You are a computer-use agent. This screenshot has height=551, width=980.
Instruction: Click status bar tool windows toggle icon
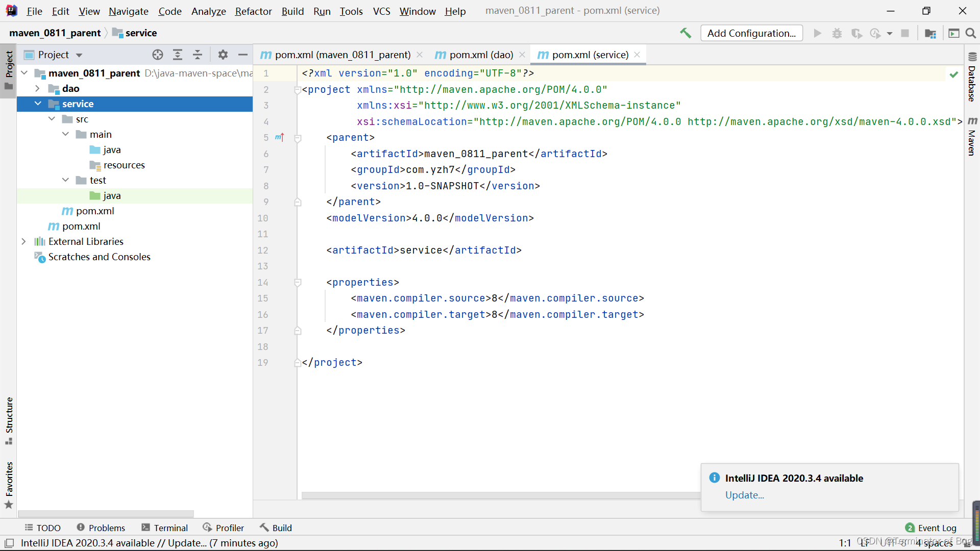click(x=9, y=543)
